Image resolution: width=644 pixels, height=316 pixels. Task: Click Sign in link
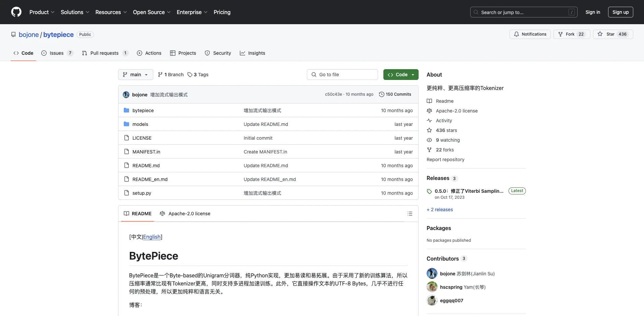point(593,12)
